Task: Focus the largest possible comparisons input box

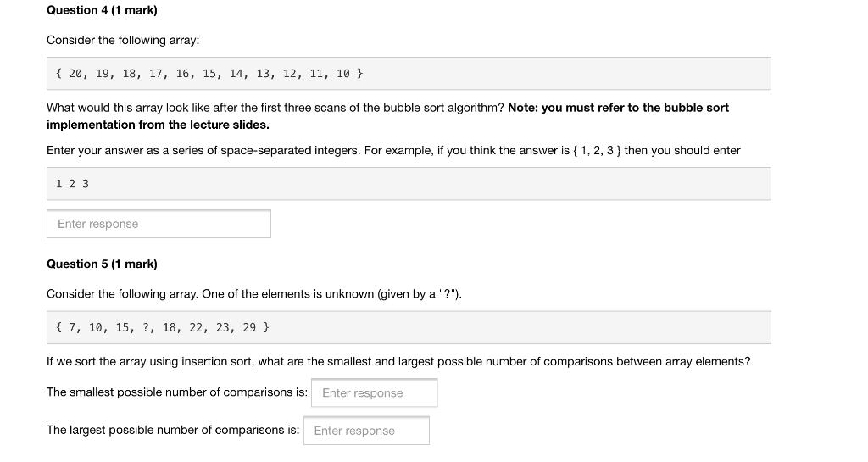Action: pyautogui.click(x=366, y=431)
